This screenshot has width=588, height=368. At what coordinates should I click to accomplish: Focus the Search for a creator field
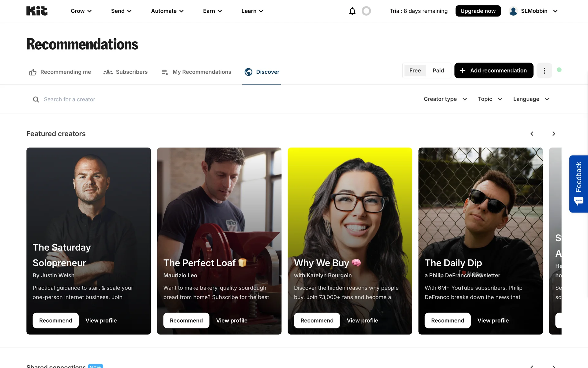[123, 99]
